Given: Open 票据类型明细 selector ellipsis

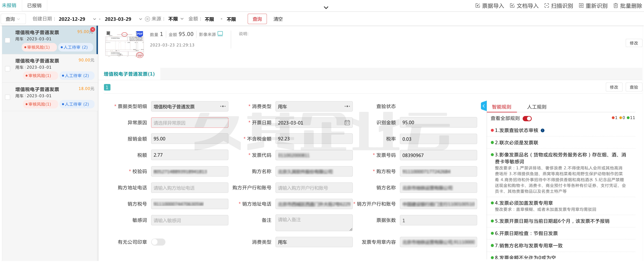Looking at the screenshot, I should point(223,106).
